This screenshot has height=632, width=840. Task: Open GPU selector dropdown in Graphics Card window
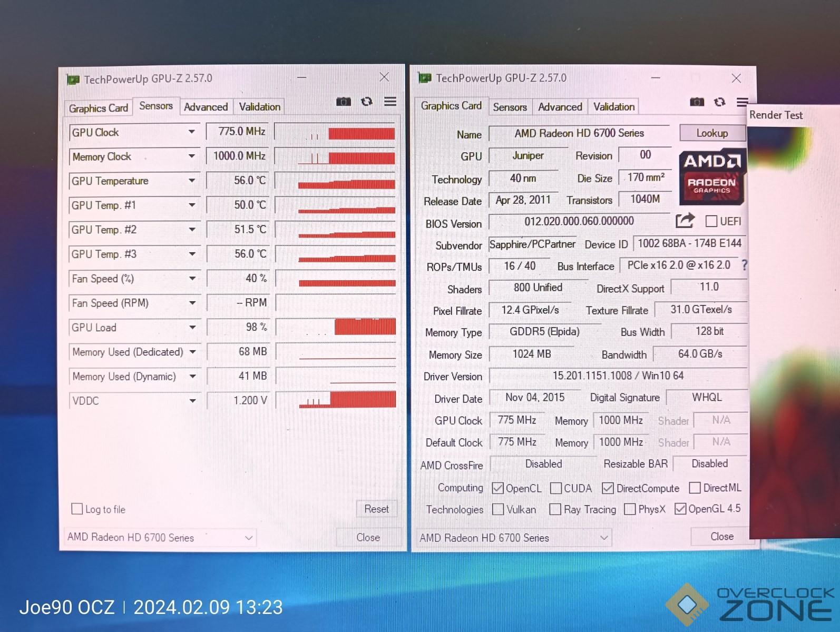coord(514,538)
